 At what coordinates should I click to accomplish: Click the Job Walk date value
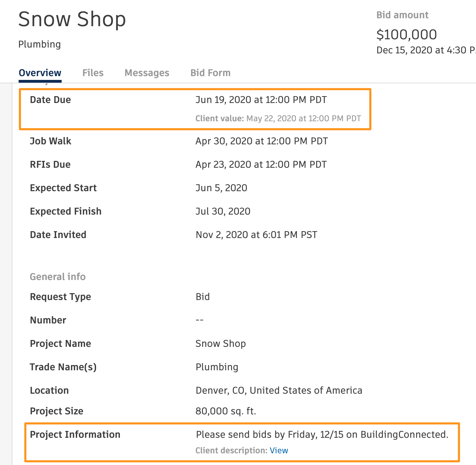click(x=261, y=141)
